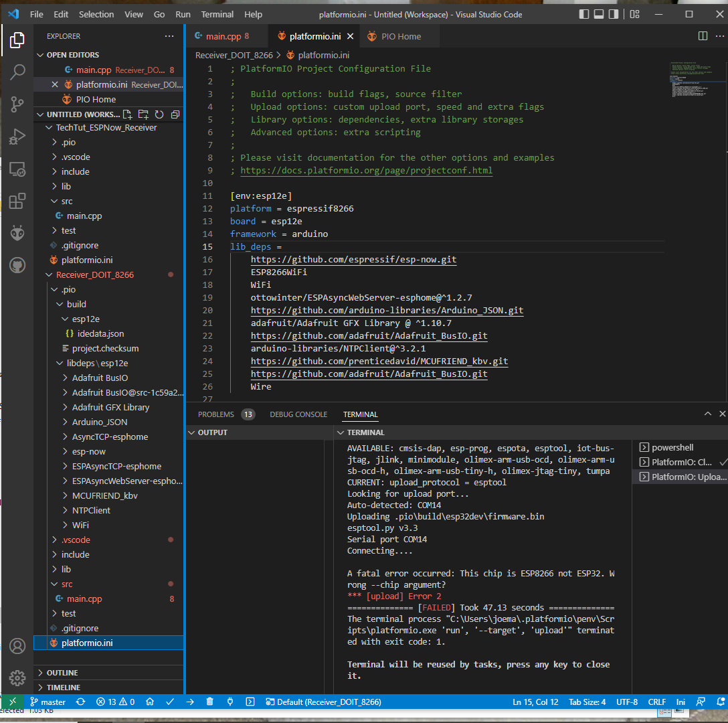This screenshot has width=728, height=723.
Task: Change UTF-8 file encoding
Action: (626, 702)
